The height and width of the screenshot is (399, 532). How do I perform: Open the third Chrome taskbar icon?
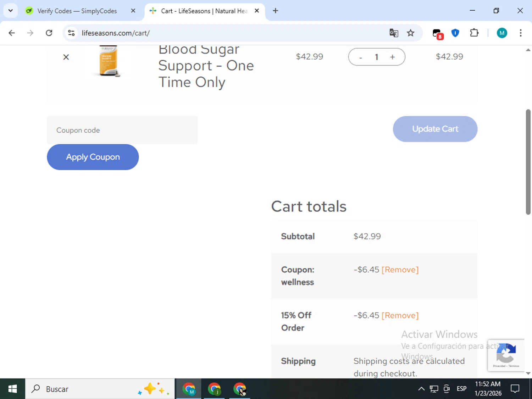(240, 389)
